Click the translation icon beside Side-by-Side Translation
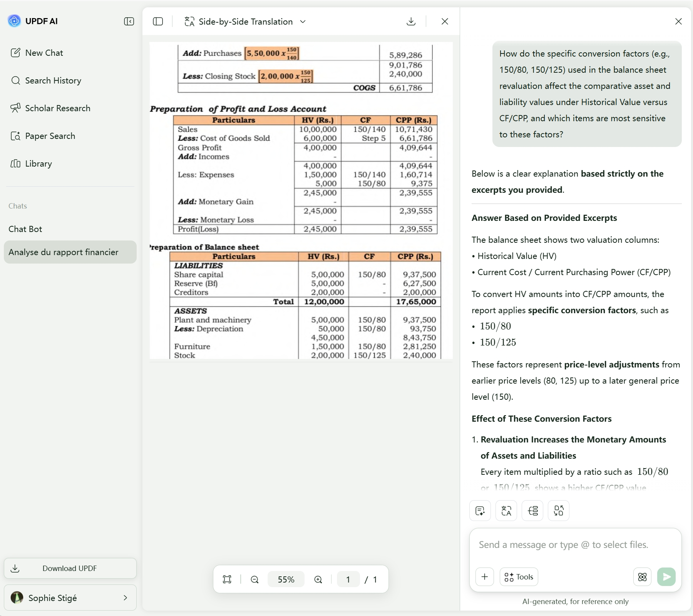 (189, 22)
